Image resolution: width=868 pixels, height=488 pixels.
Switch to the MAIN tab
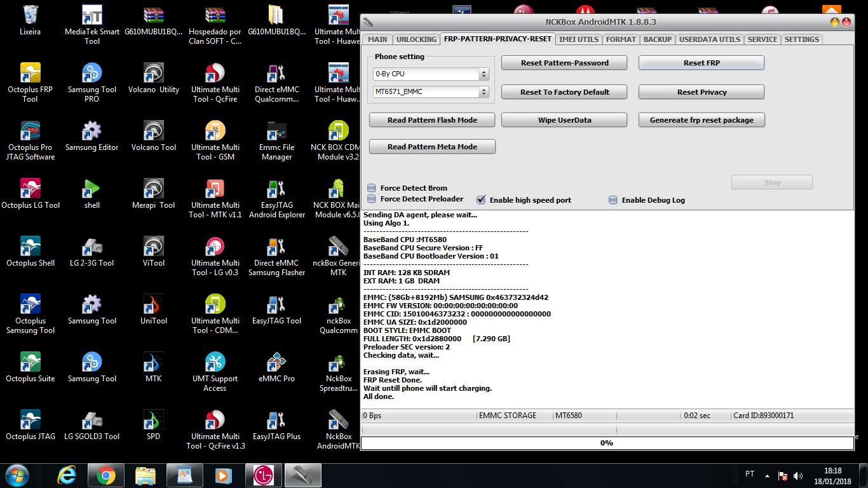click(377, 39)
